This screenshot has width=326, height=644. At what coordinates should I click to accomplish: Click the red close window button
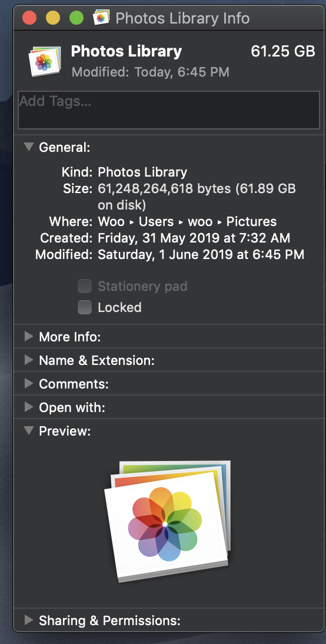[29, 18]
